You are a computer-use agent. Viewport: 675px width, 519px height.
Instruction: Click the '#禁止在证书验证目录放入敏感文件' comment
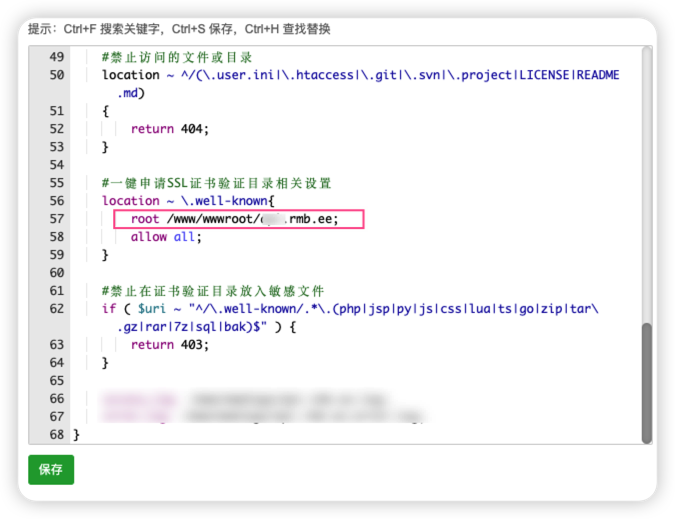[x=213, y=291]
